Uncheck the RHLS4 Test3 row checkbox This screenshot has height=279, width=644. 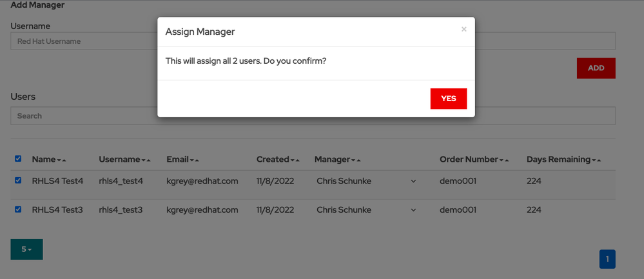[18, 209]
